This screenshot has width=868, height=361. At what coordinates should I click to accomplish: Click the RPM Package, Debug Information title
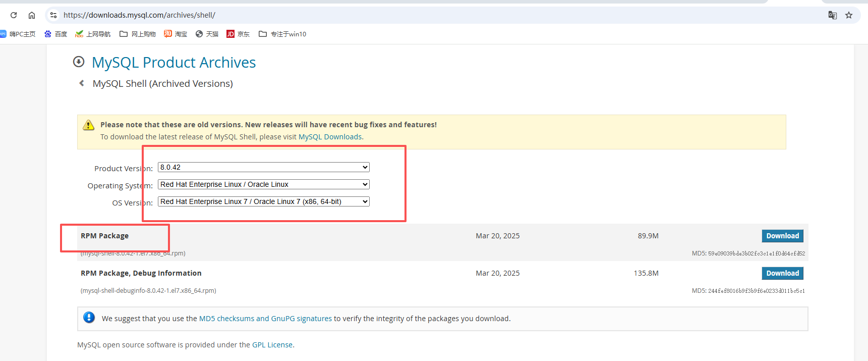click(141, 273)
